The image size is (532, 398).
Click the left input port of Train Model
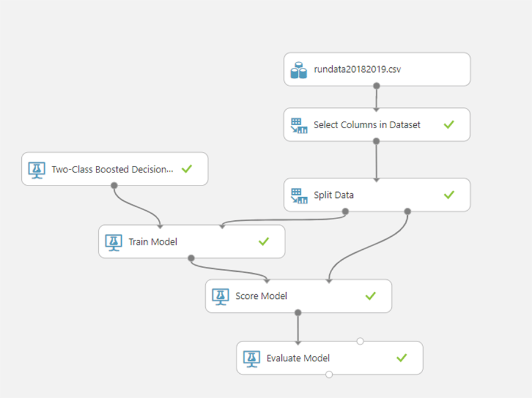click(160, 227)
